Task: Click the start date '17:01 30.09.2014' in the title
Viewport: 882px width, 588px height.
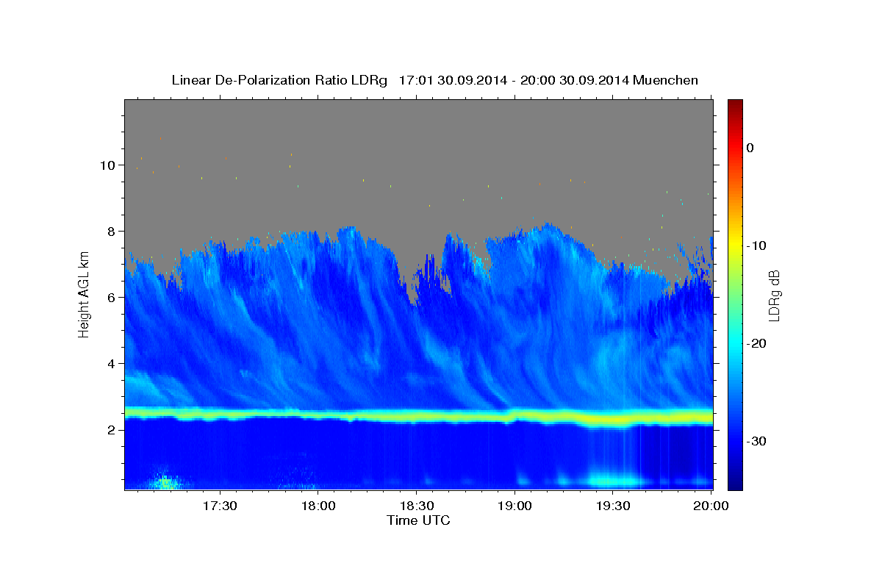Action: [x=453, y=80]
